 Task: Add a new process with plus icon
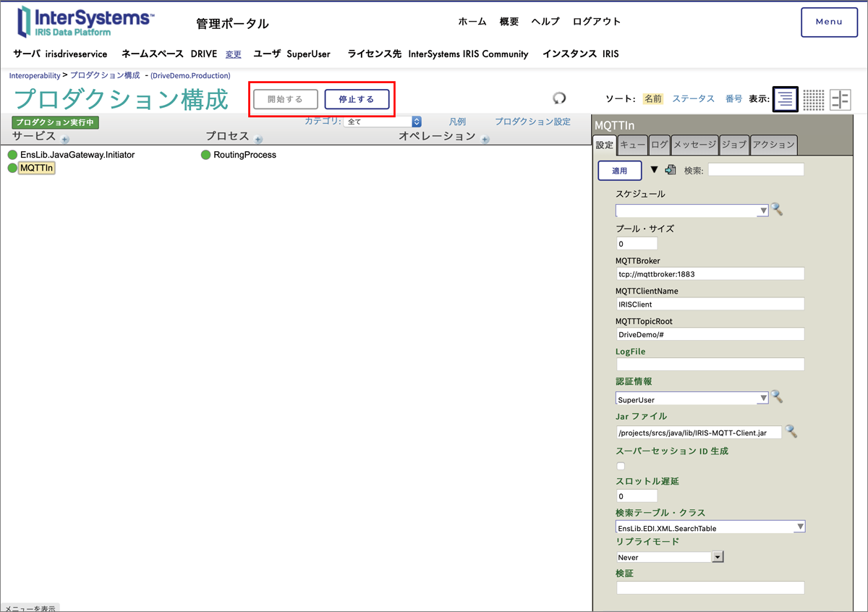tap(258, 139)
